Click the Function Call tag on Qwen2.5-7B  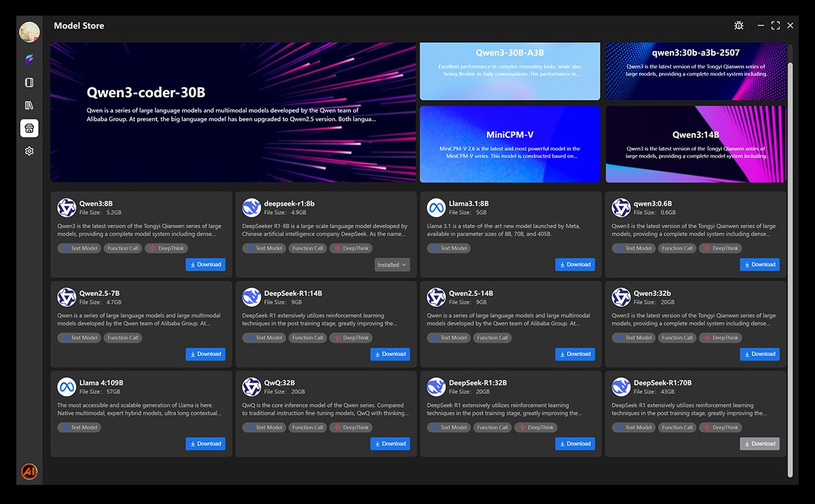[x=123, y=338]
